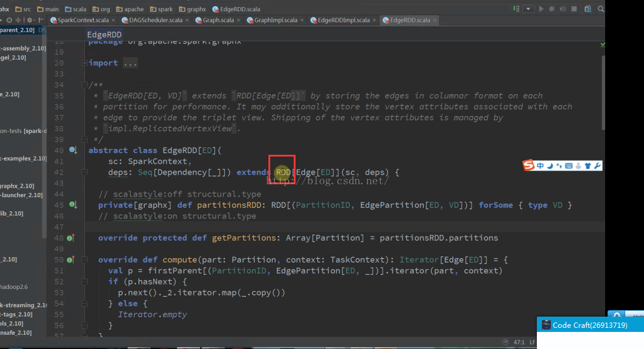Click getPartitions method name on line 48
The image size is (644, 349).
coord(244,238)
